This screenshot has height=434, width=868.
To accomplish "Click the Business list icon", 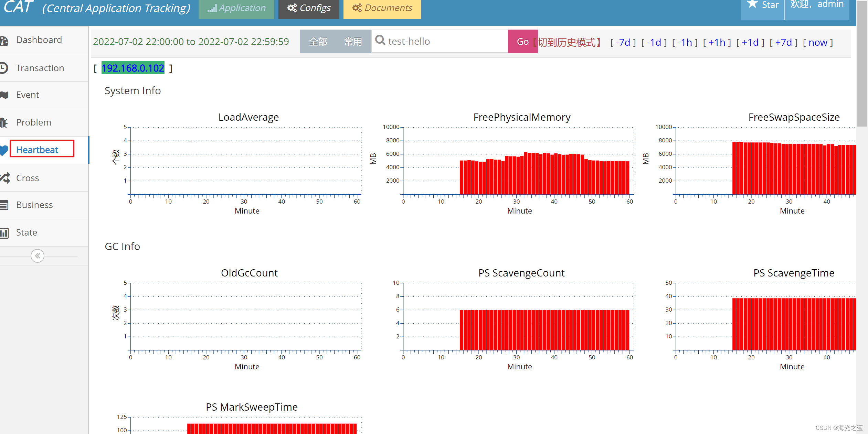I will tap(4, 205).
